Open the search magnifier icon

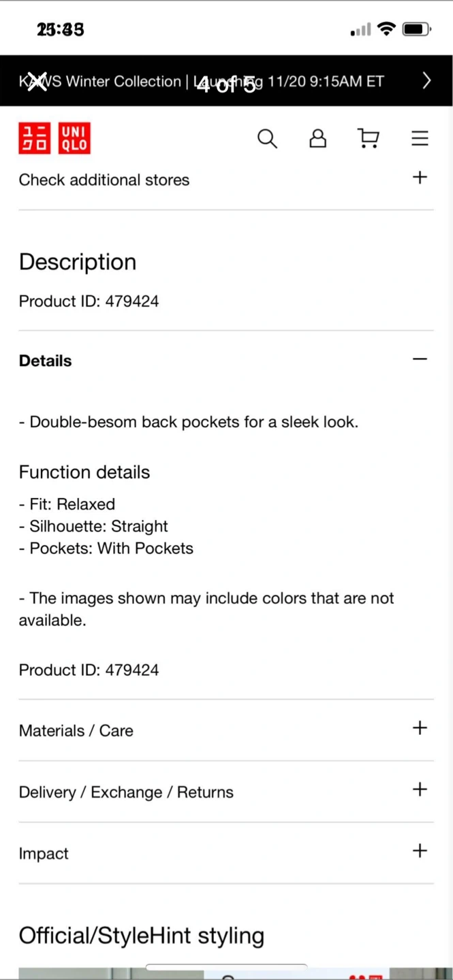click(267, 139)
